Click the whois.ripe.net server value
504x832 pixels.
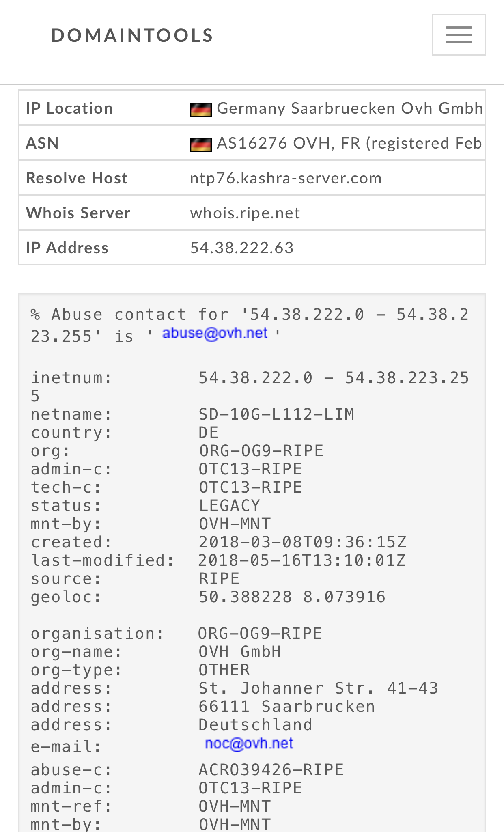point(245,213)
